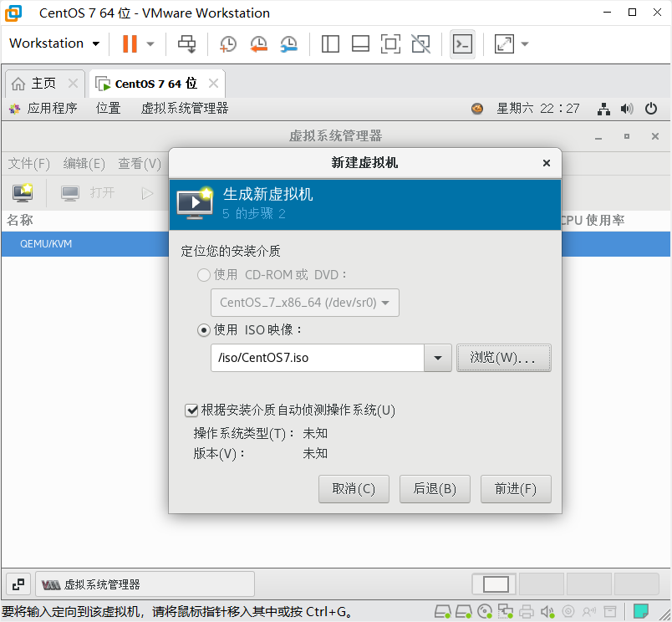672x622 pixels.
Task: Select the 使用 ISO 映像 radio button
Action: click(x=203, y=330)
